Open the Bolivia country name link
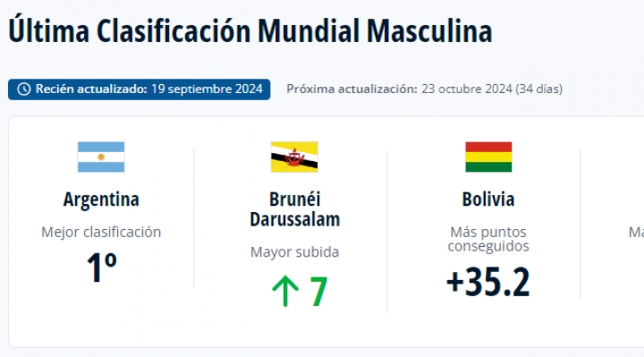Screen dimensions: 644x357 (x=488, y=200)
